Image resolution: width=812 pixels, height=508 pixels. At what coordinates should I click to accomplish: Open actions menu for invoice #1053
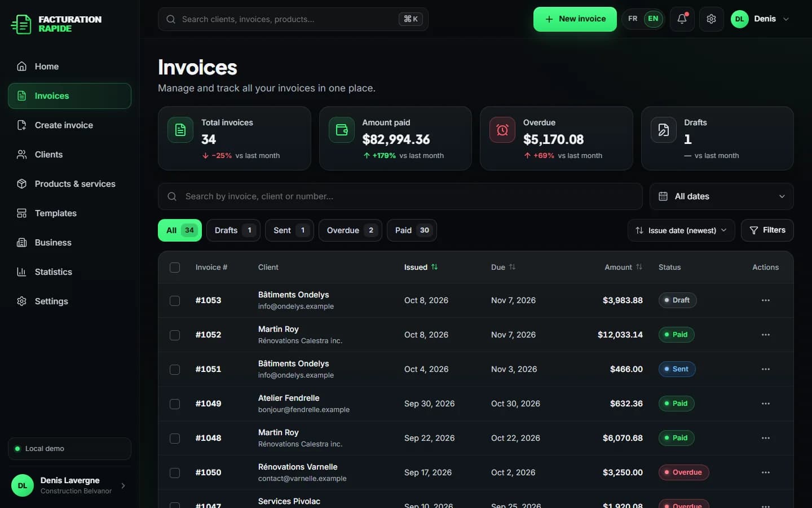coord(765,300)
